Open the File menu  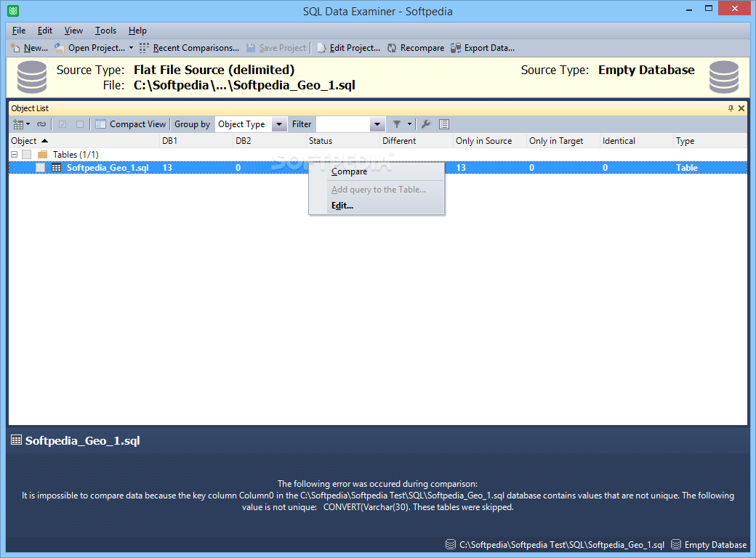[19, 31]
